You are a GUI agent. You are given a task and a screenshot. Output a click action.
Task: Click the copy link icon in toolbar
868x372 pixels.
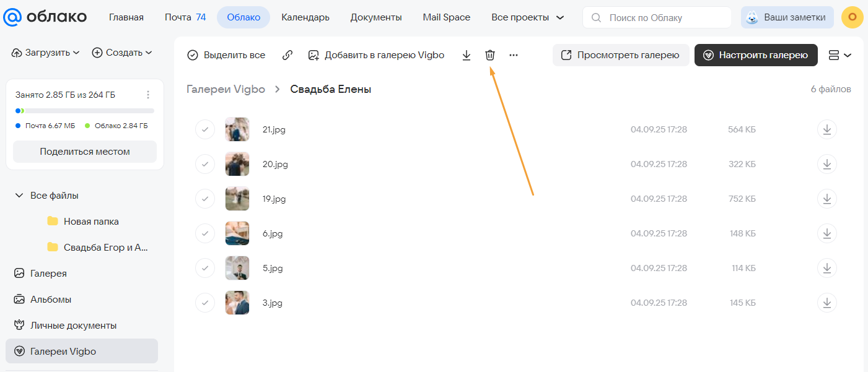coord(287,55)
